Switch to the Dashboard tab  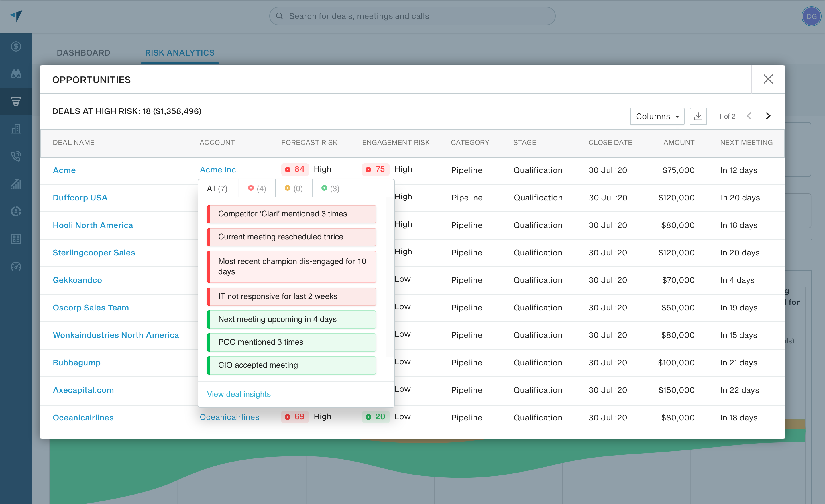click(83, 52)
